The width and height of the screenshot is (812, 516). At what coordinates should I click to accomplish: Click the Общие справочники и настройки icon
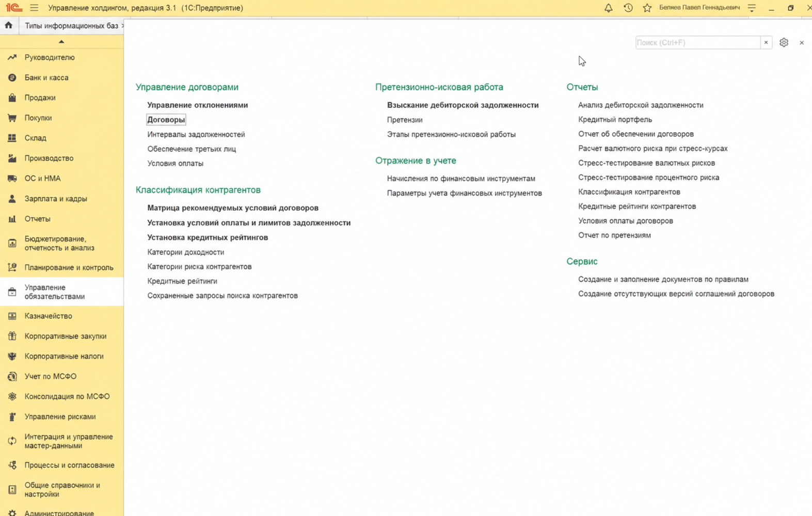pyautogui.click(x=12, y=490)
